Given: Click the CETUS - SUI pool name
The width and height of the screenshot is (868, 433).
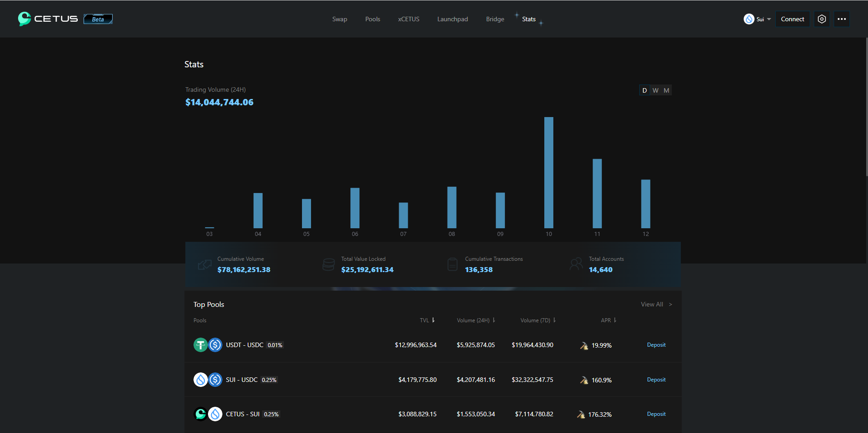Looking at the screenshot, I should (242, 414).
